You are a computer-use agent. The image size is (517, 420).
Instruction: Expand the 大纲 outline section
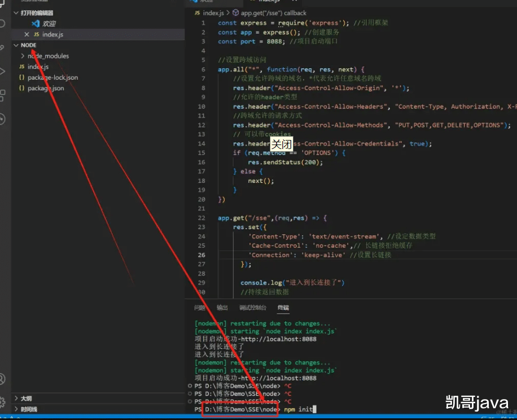pyautogui.click(x=16, y=399)
